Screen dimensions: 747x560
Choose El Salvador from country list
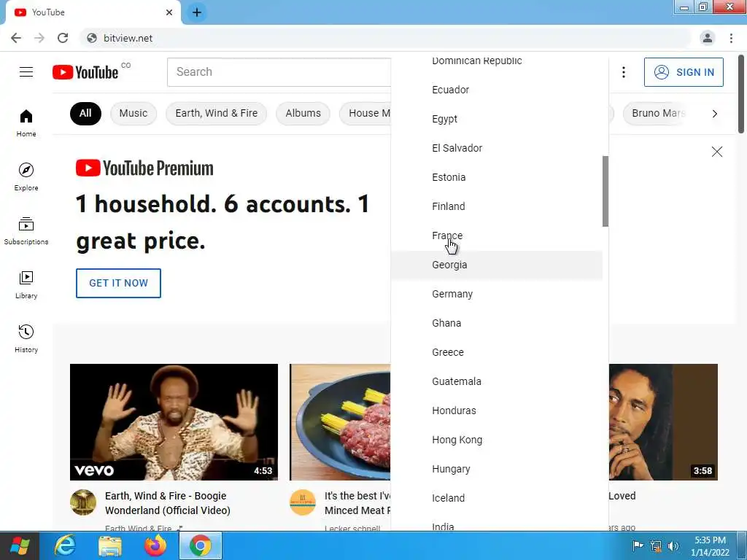coord(496,148)
